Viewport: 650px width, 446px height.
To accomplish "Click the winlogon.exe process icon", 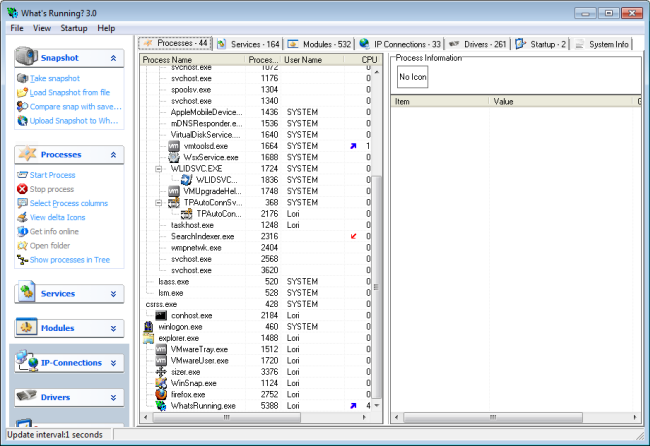I will click(x=148, y=327).
